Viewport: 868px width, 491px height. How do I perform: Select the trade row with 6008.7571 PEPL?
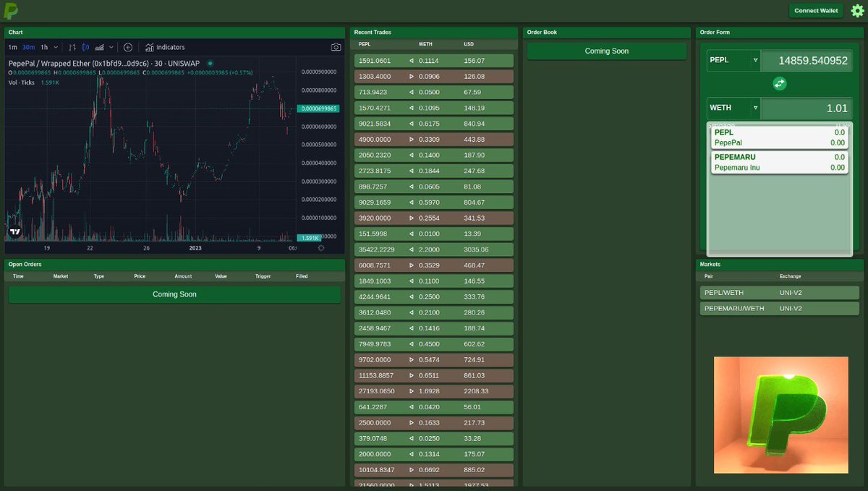pos(434,265)
